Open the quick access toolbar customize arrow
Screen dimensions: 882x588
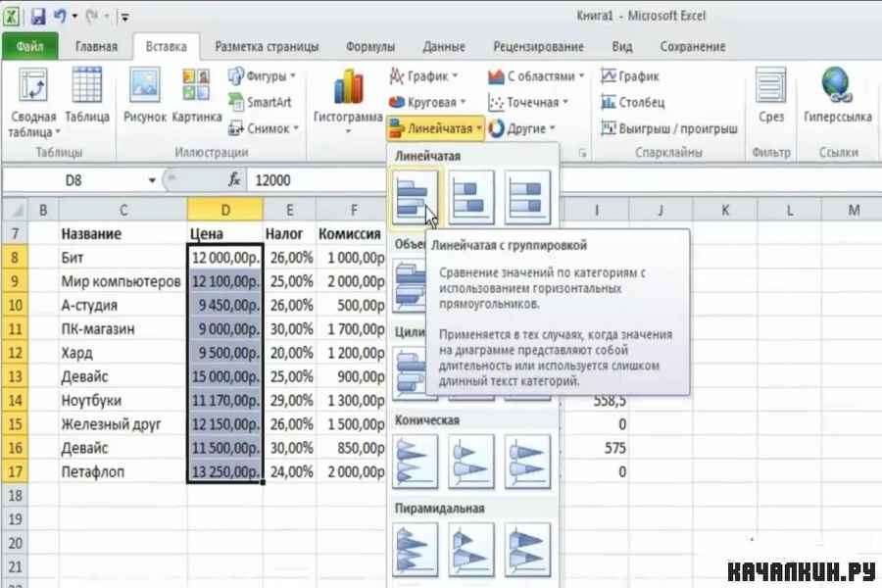(x=124, y=17)
